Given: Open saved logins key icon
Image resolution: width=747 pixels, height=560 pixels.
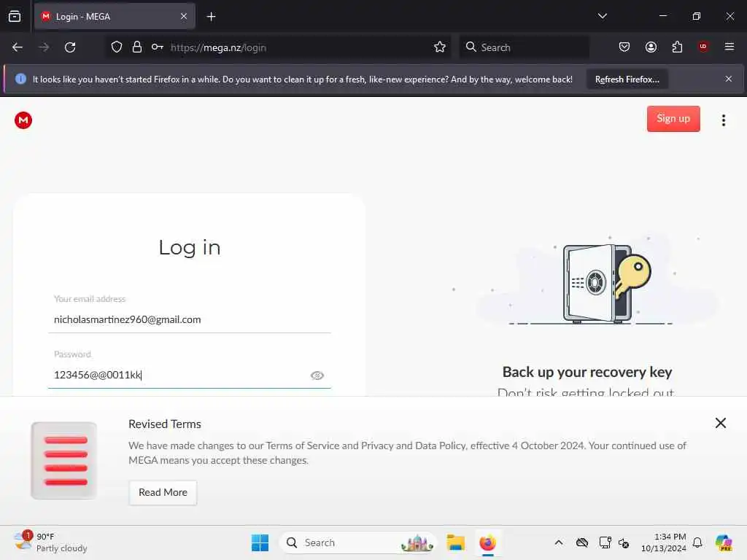Looking at the screenshot, I should click(158, 47).
